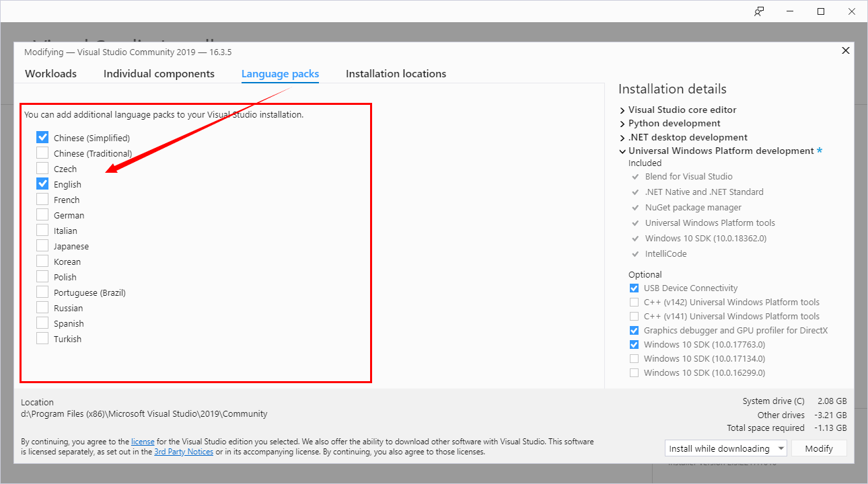Expand Python development details

[622, 124]
